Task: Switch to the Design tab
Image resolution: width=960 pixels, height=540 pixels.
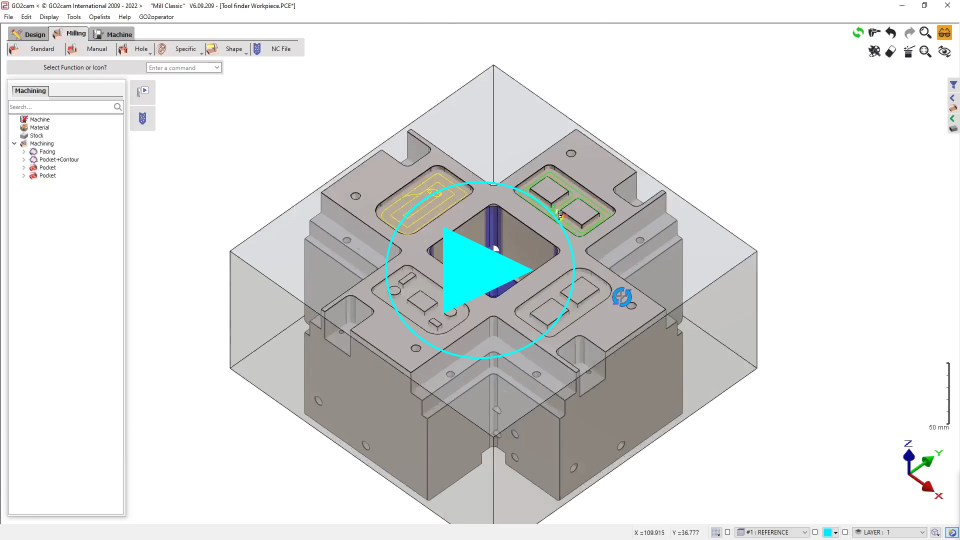Action: 29,34
